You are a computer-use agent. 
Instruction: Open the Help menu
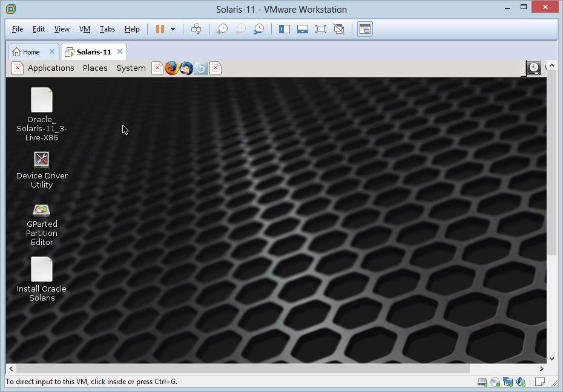click(132, 29)
